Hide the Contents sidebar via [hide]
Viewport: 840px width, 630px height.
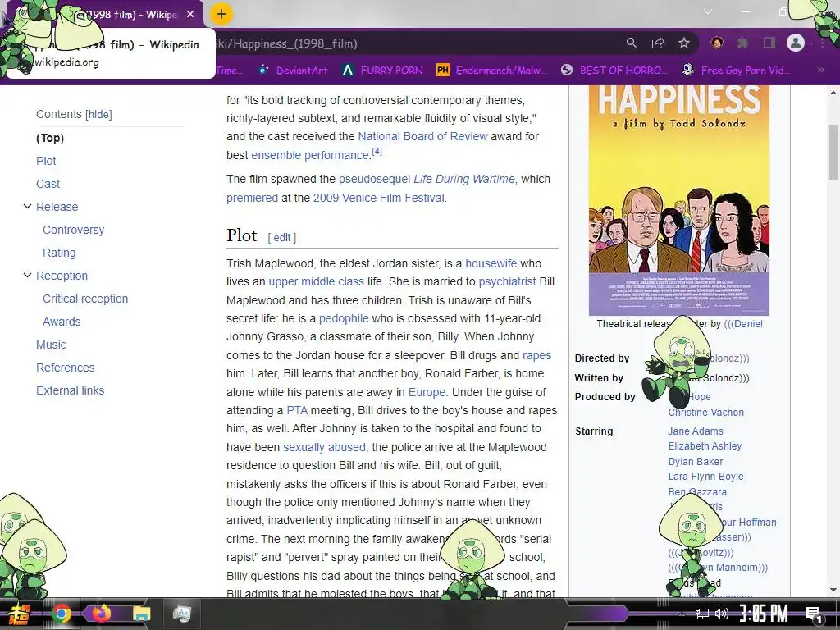tap(98, 114)
